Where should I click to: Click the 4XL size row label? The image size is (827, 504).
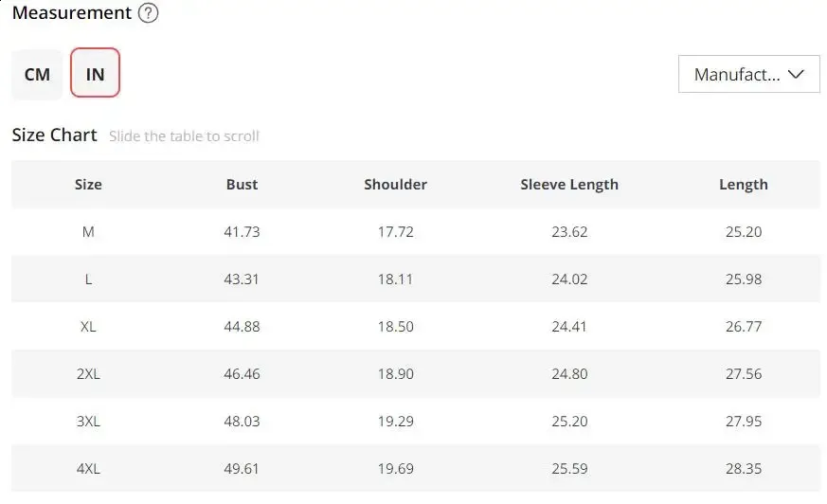click(88, 469)
